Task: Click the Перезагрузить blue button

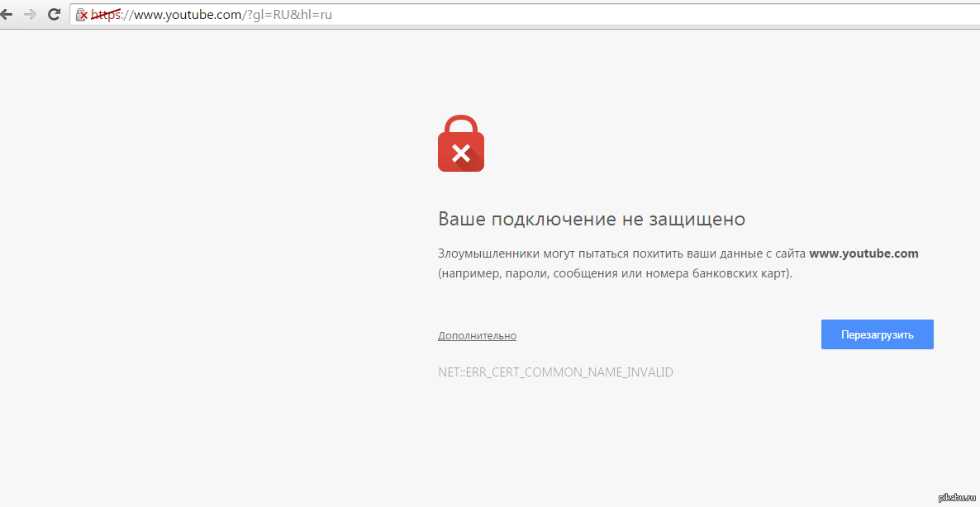Action: coord(877,334)
